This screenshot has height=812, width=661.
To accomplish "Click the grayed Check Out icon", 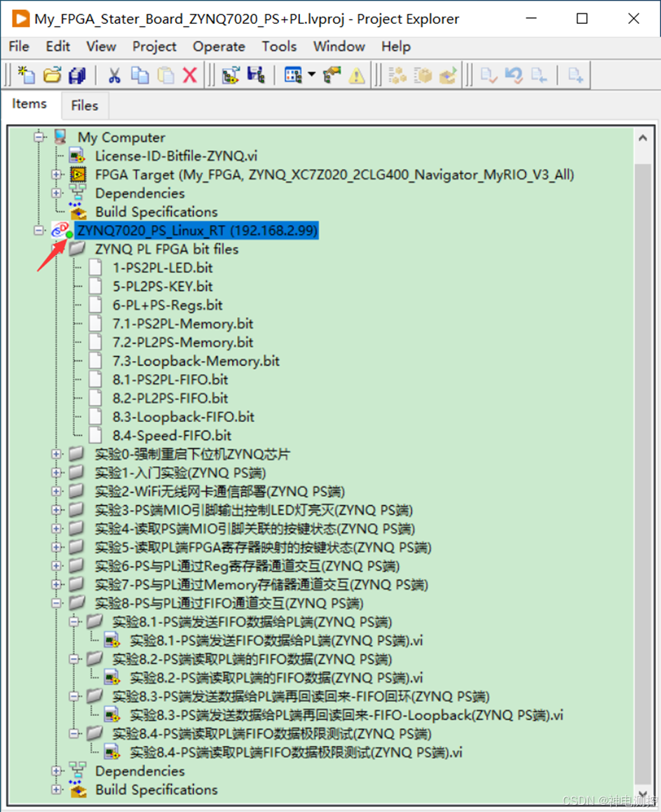I will (x=539, y=76).
